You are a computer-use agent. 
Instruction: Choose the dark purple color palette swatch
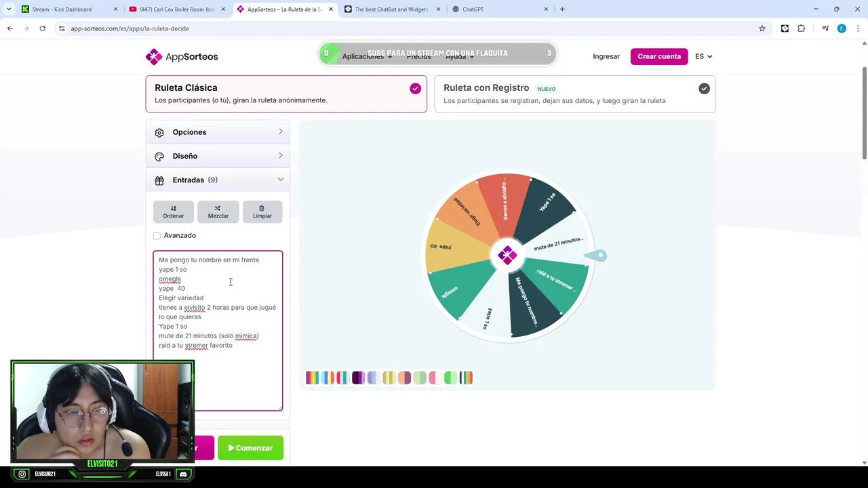[358, 378]
